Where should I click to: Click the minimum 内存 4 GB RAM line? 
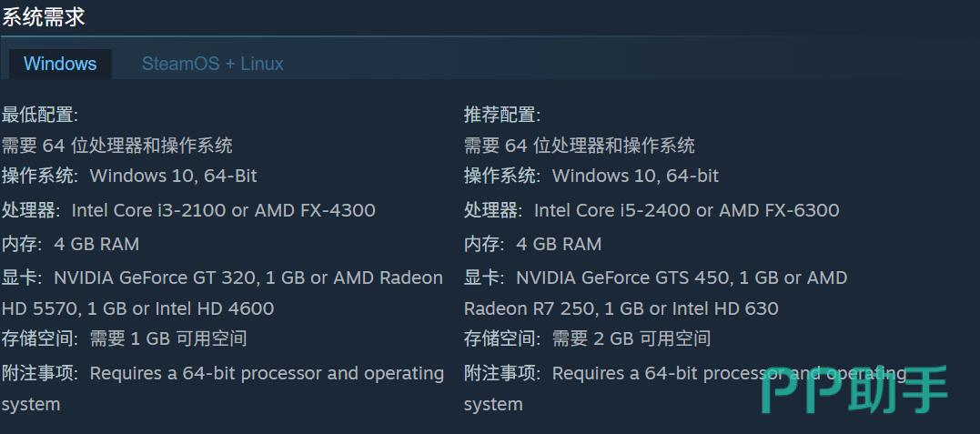tap(71, 244)
